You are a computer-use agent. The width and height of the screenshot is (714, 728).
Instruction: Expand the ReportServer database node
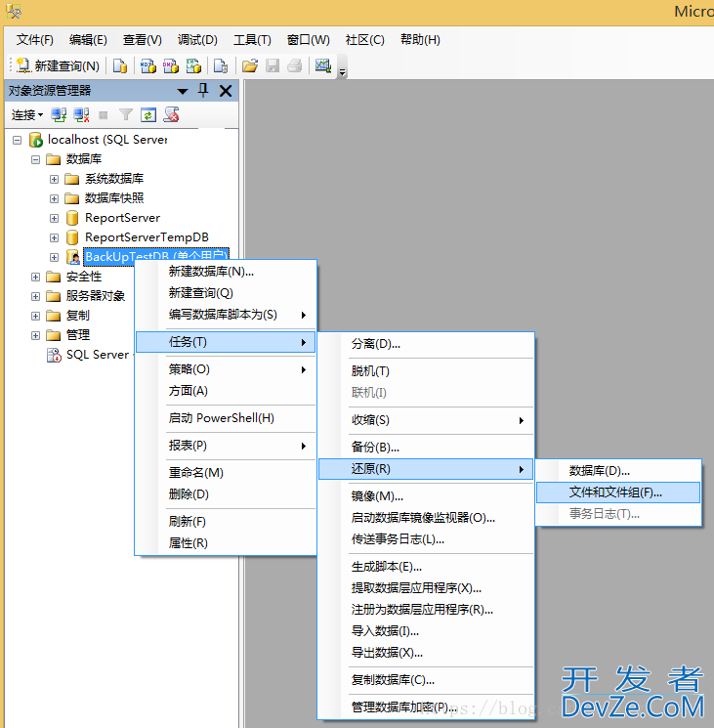[55, 218]
